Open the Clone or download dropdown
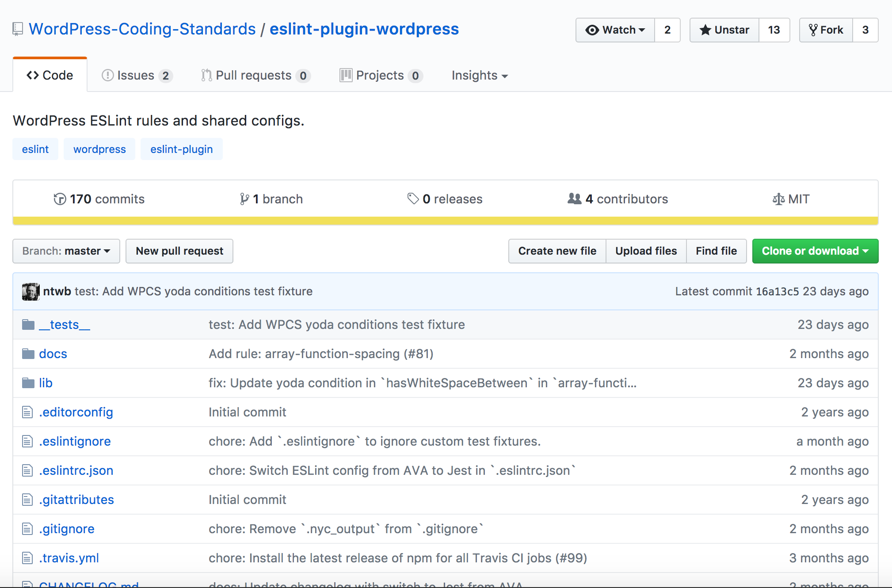The image size is (892, 588). 815,251
